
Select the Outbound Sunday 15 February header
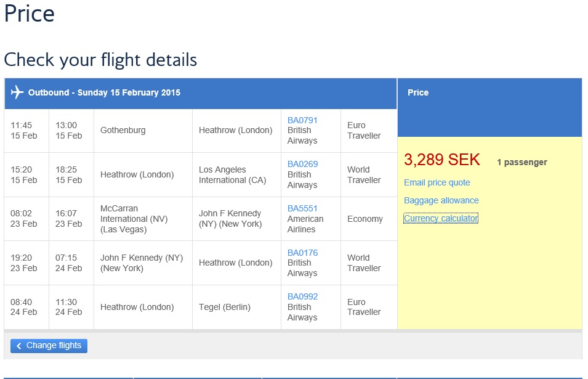click(x=201, y=93)
